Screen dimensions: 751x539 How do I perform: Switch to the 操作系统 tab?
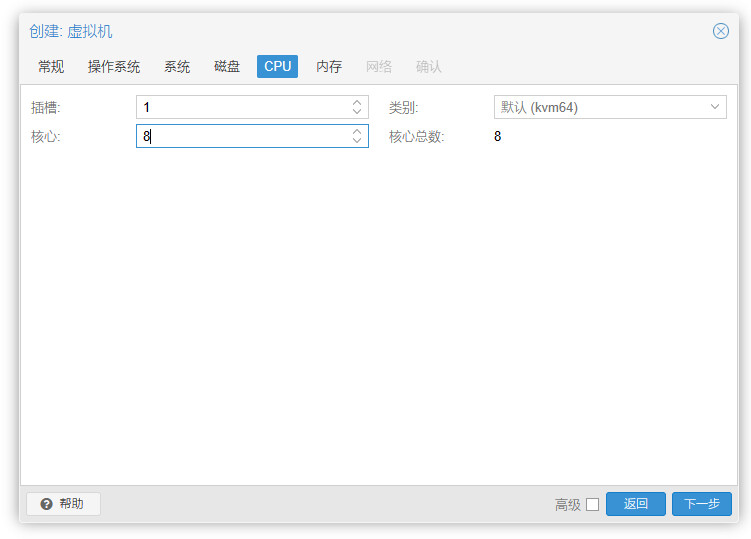tap(114, 66)
